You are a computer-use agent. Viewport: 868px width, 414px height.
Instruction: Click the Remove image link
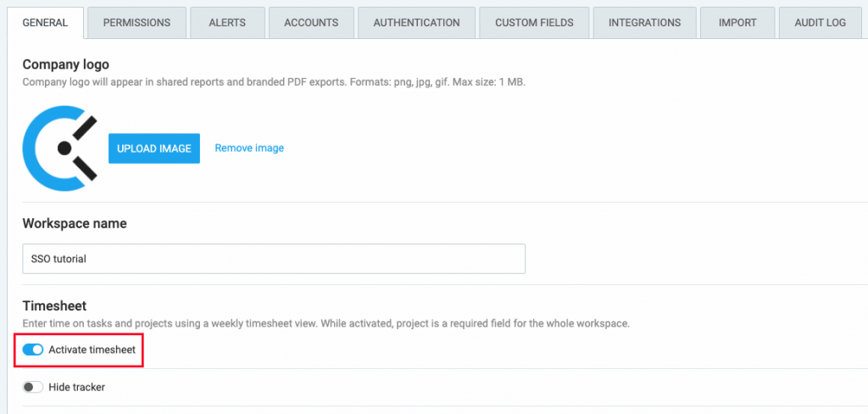tap(249, 148)
